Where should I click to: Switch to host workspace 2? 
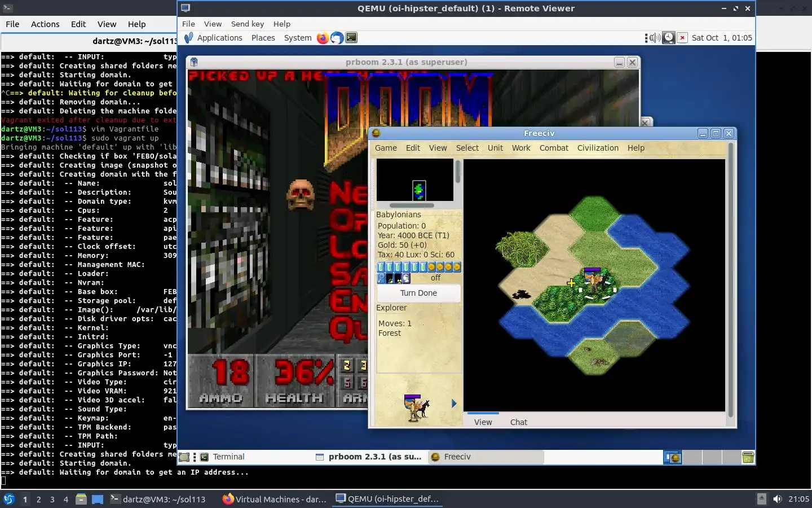point(38,500)
